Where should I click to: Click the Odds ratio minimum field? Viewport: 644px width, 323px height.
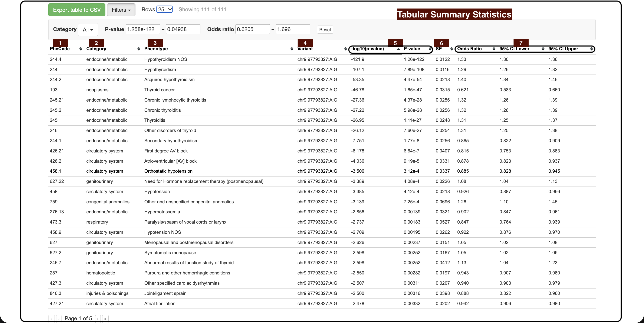click(x=253, y=29)
